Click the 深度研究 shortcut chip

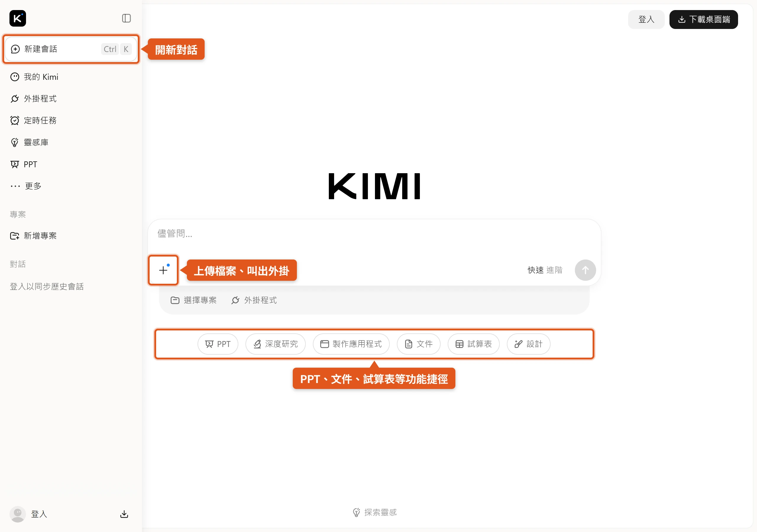point(275,344)
